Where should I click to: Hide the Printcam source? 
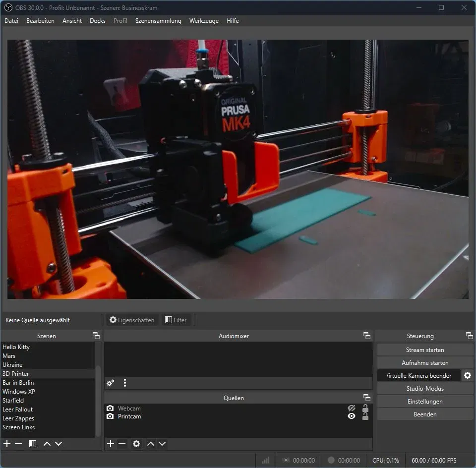tap(352, 416)
